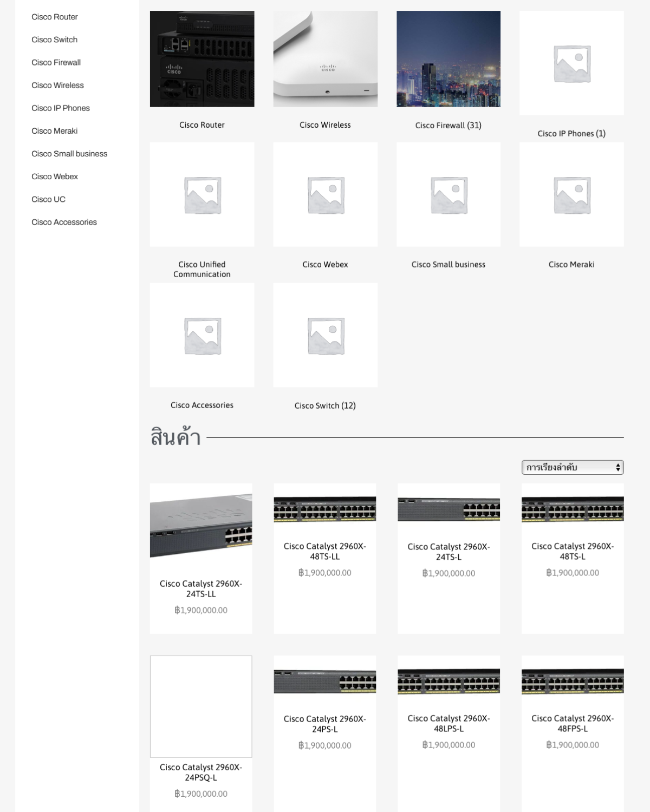
Task: Go to Cisco Firewall in the sidebar
Action: pyautogui.click(x=56, y=62)
